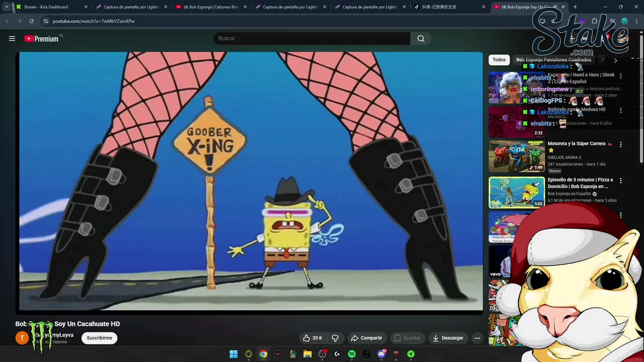
Task: Open options menu for Motoreta y la Súper Carrera
Action: coord(620,144)
